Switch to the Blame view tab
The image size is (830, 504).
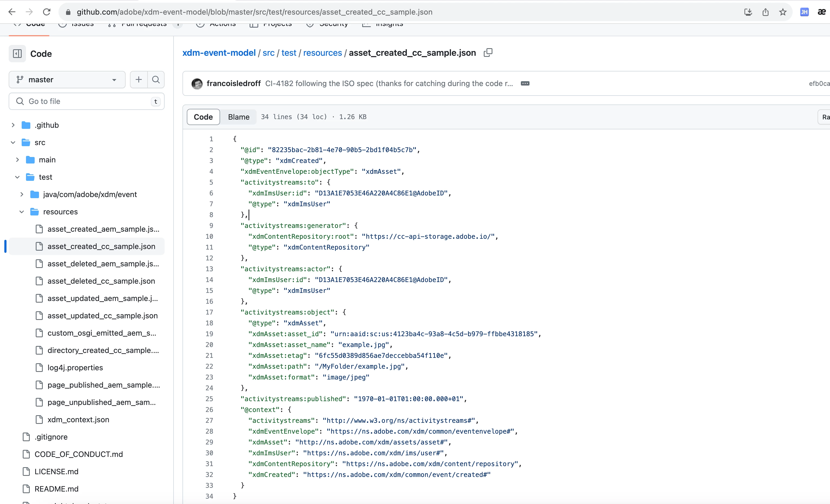pos(238,117)
